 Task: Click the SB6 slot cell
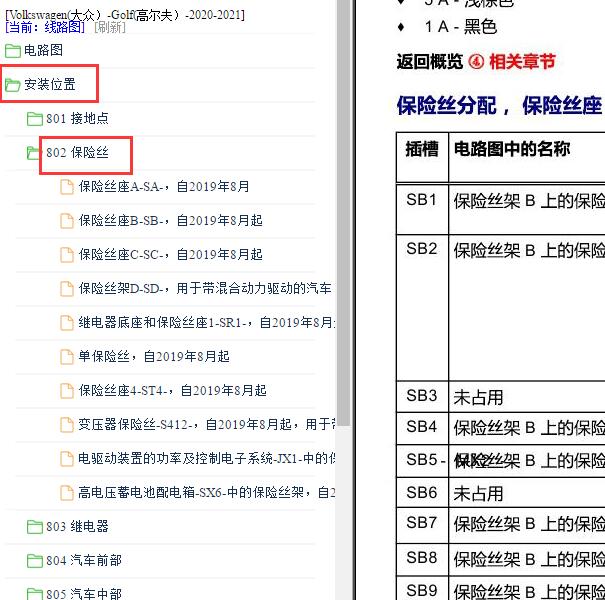(422, 493)
